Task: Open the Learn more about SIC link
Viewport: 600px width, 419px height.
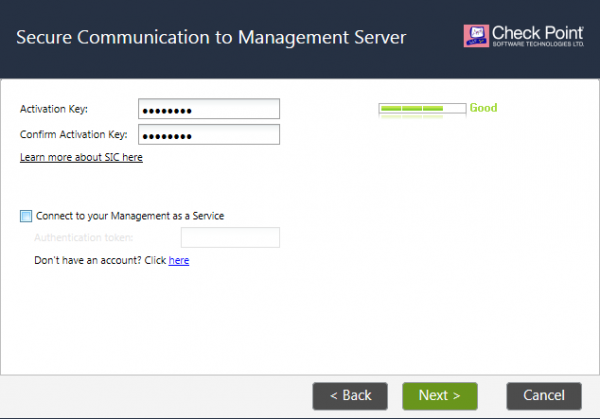Action: [x=81, y=157]
